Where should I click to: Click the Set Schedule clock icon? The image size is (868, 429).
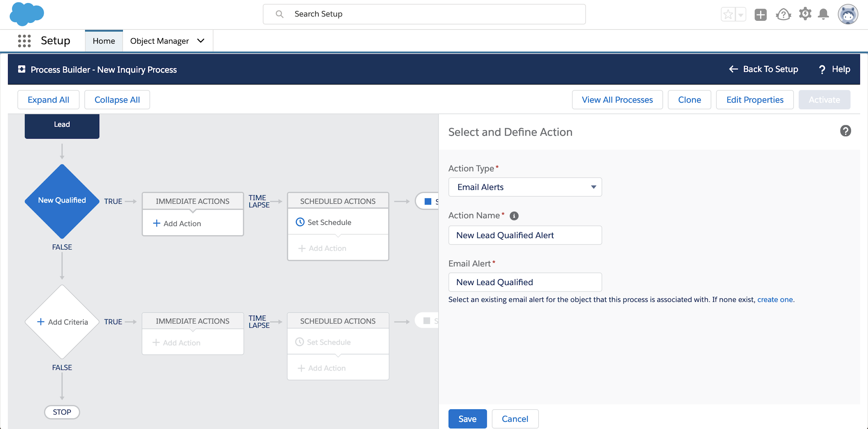click(300, 222)
